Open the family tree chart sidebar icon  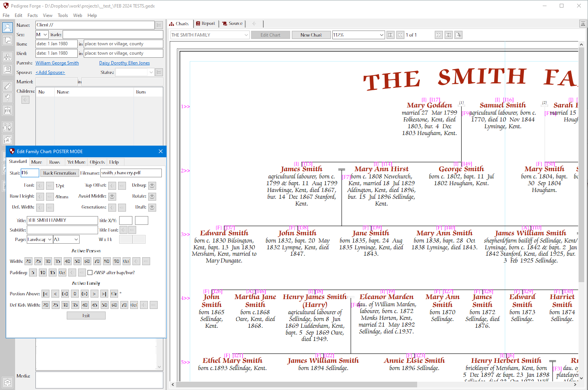click(8, 57)
